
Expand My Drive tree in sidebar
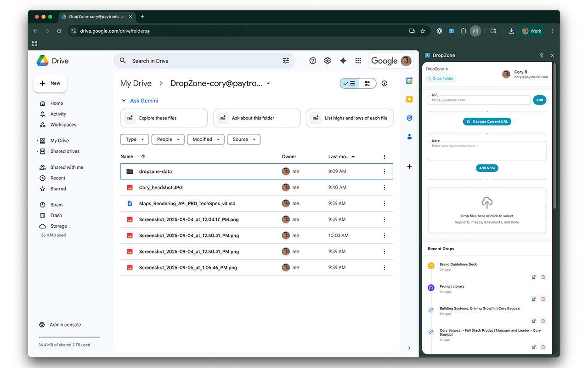37,141
